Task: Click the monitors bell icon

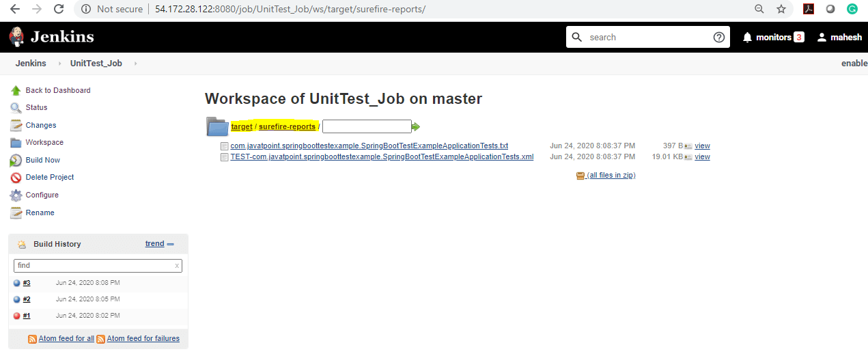Action: click(747, 37)
